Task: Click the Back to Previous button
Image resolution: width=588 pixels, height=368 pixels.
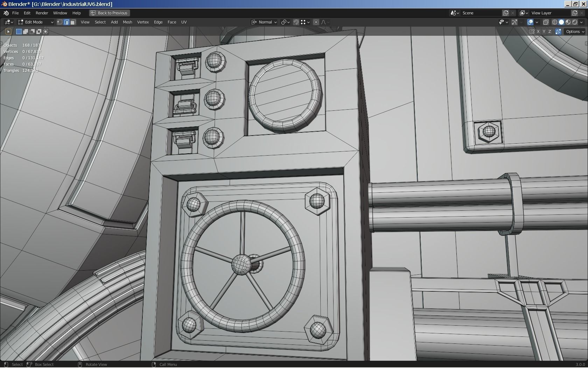Action: tap(110, 13)
